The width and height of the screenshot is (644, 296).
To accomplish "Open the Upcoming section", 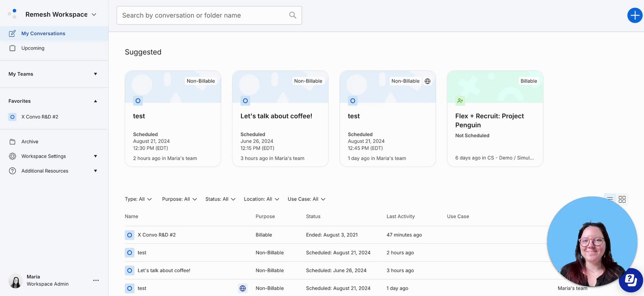I will click(33, 48).
